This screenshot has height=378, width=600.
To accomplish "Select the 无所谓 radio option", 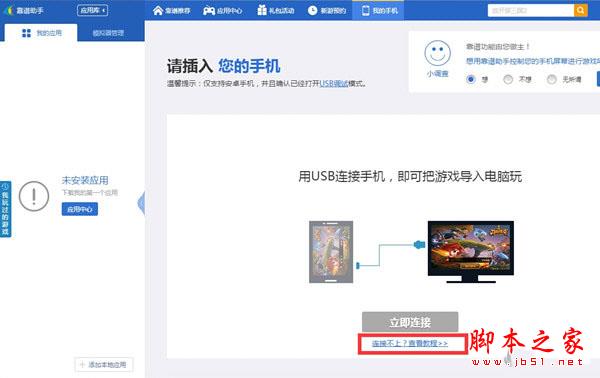I will pos(551,79).
